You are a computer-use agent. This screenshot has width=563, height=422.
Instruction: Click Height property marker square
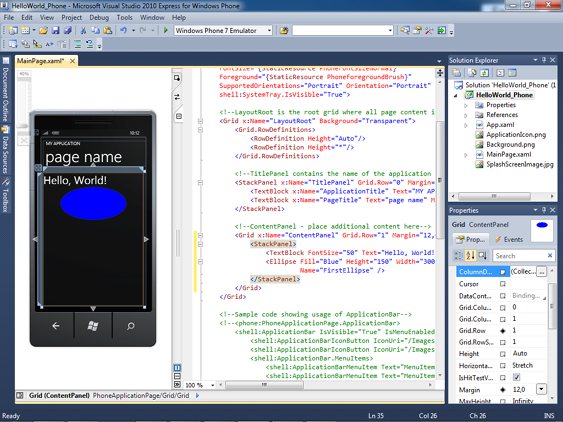tap(503, 354)
